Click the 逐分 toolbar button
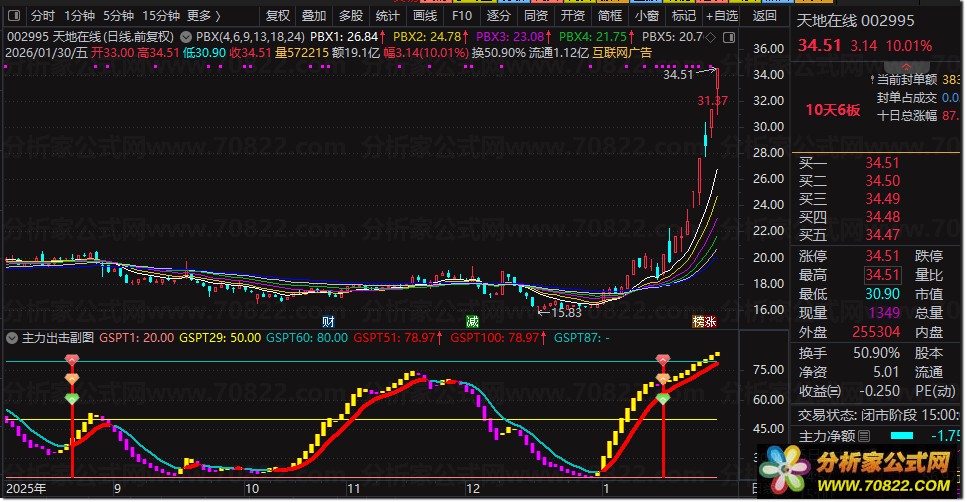 point(498,15)
